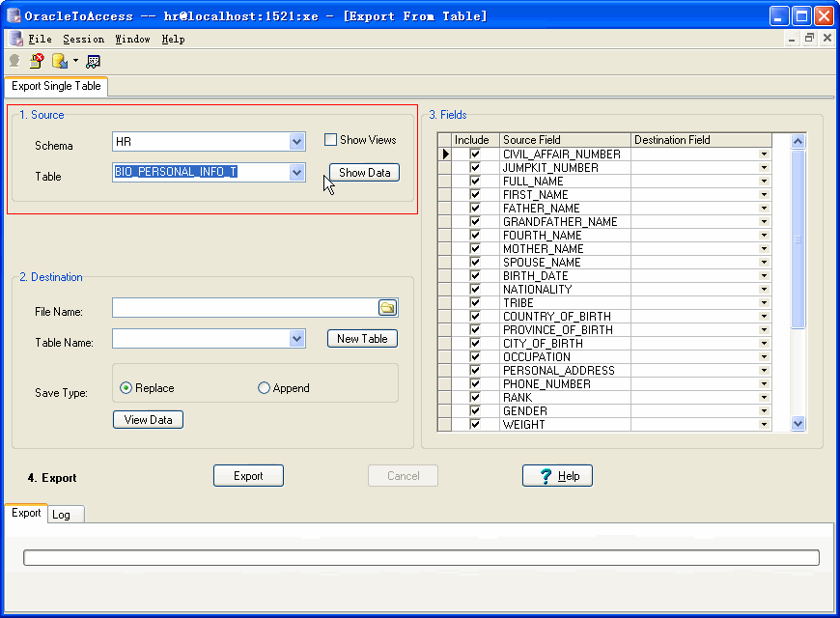The width and height of the screenshot is (840, 618).
Task: Uncheck Include for CIVIL_AFFAIR_NUMBER
Action: pyautogui.click(x=475, y=154)
